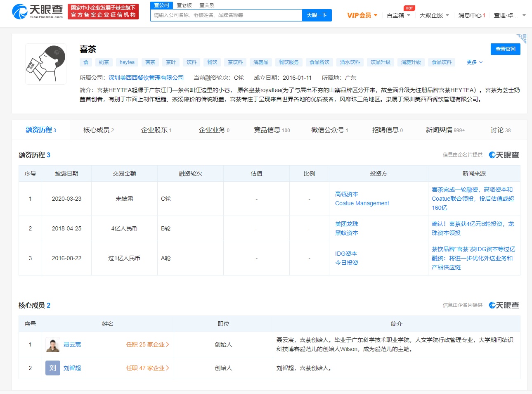The height and width of the screenshot is (394, 532).
Task: Open the VIP会员 dropdown
Action: click(x=362, y=15)
